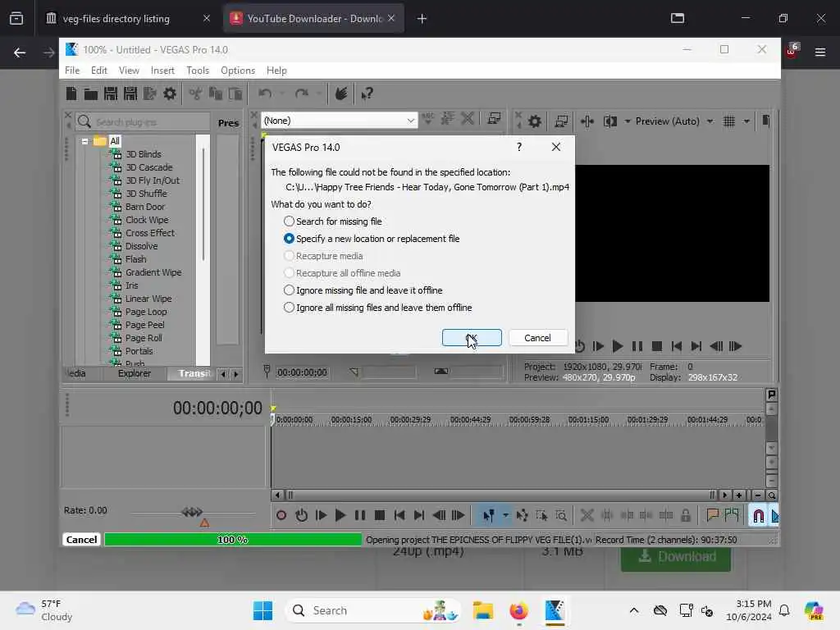Click preview Play button
Viewport: 840px width, 630px height.
(x=617, y=347)
